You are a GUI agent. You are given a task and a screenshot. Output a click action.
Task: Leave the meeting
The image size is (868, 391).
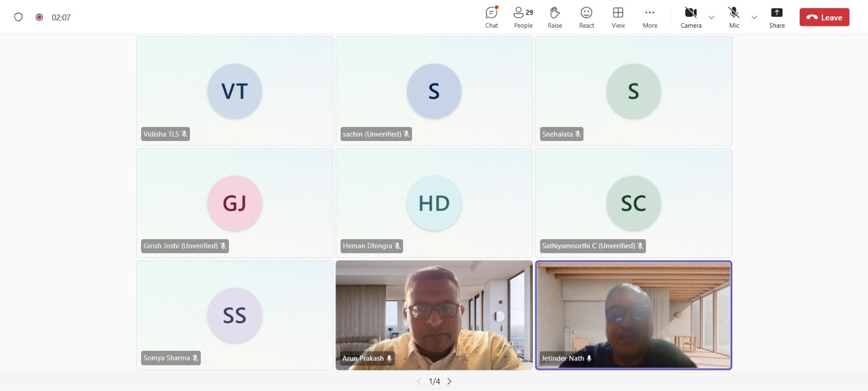pos(824,17)
